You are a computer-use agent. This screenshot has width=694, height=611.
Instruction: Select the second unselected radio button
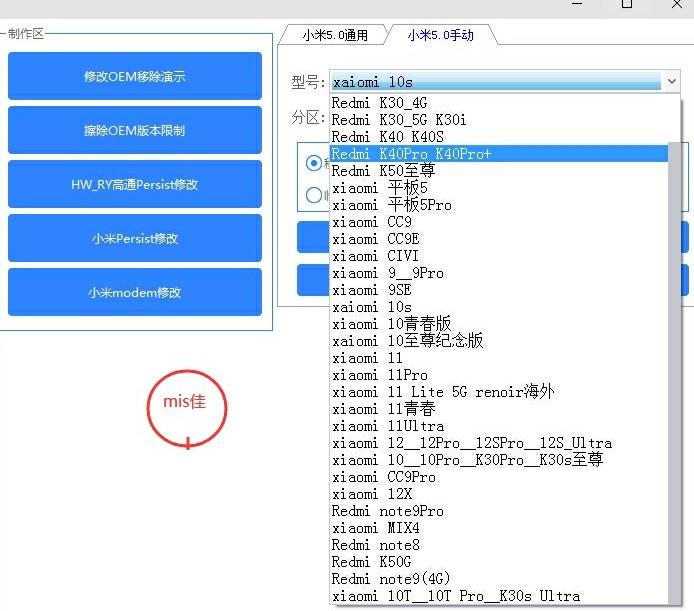[315, 195]
